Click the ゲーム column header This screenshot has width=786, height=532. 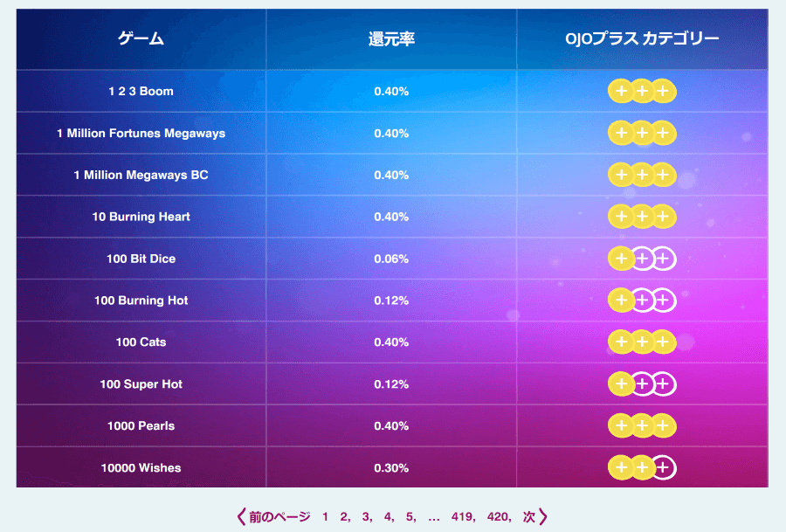pyautogui.click(x=141, y=38)
